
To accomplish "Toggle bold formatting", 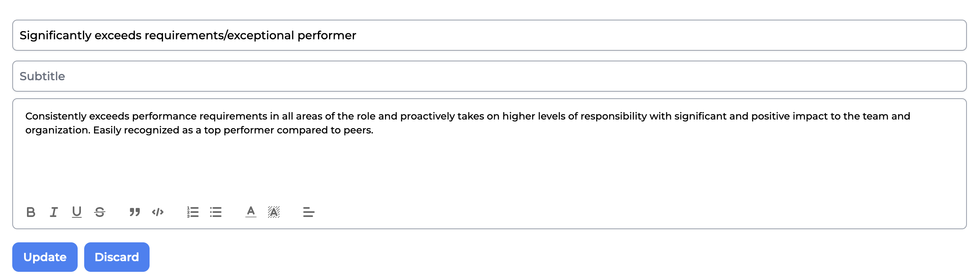I will click(x=31, y=212).
